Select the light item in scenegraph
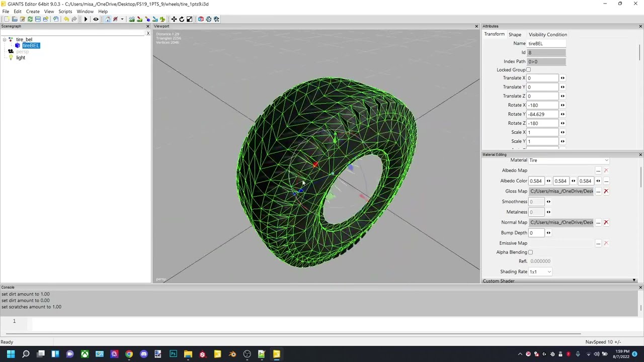 [x=21, y=58]
